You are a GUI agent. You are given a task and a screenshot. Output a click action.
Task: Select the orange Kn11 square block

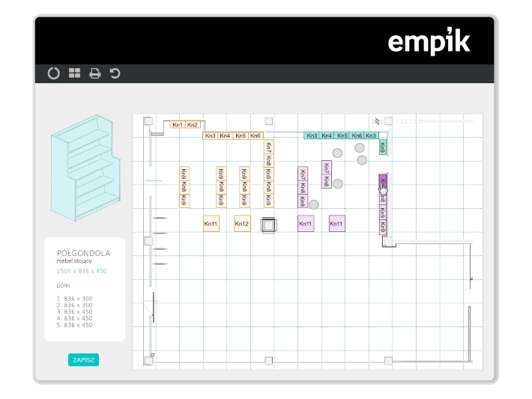pyautogui.click(x=211, y=223)
